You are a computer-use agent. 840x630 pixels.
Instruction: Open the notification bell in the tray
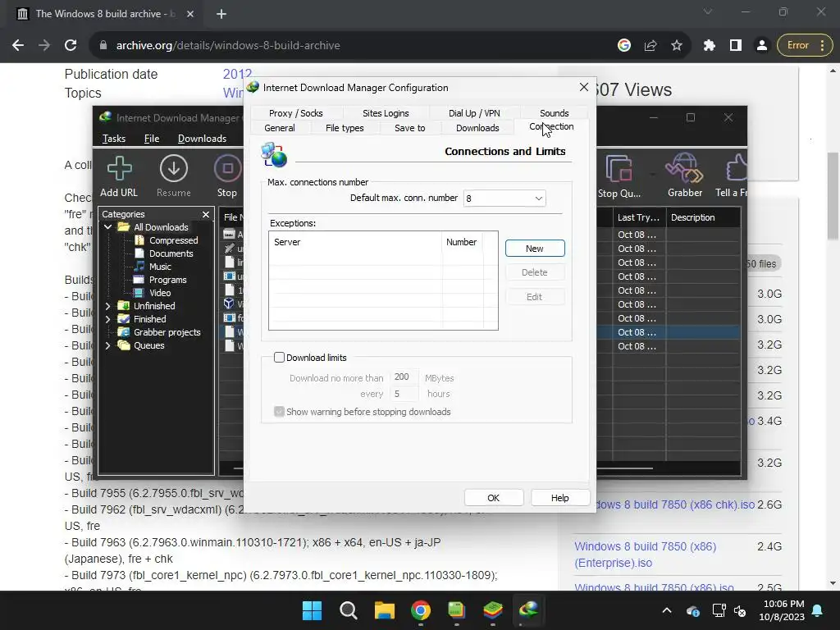tap(818, 610)
